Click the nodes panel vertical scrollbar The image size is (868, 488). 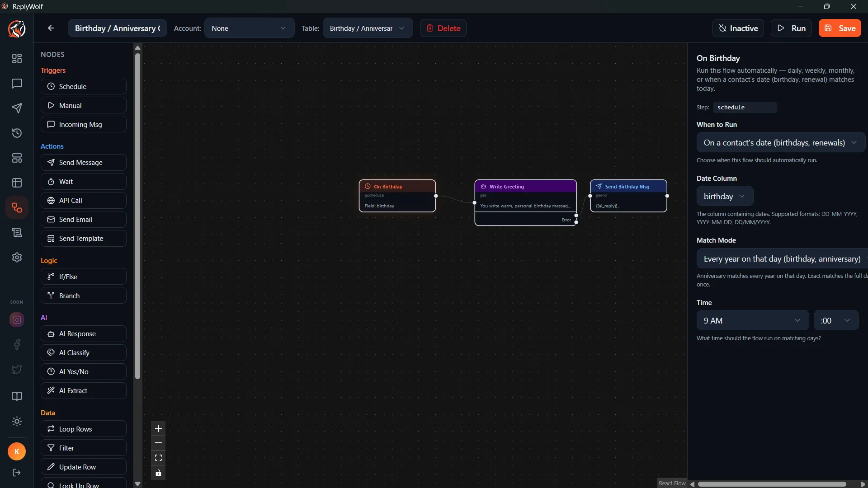coord(137,216)
